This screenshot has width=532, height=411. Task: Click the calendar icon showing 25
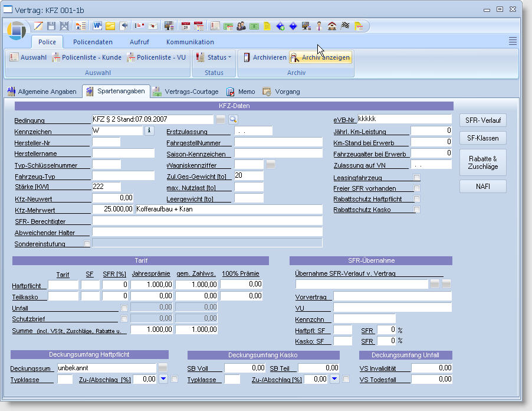(x=185, y=26)
